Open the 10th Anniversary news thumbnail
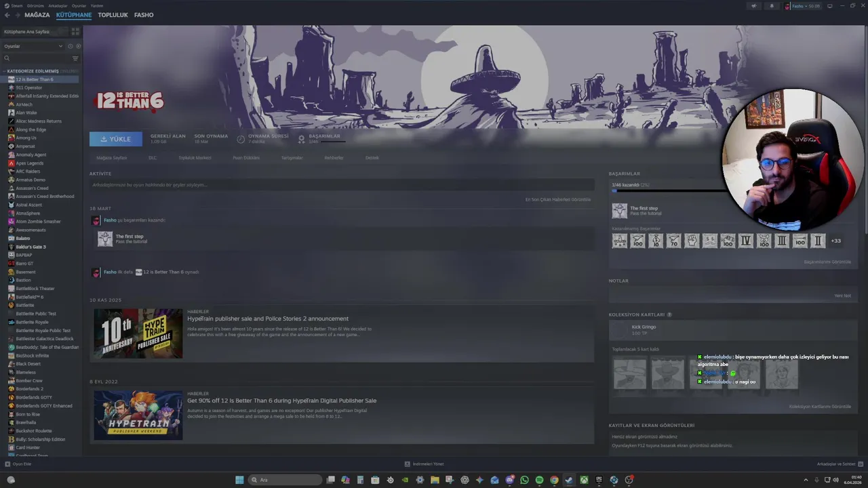The image size is (868, 488). click(138, 333)
